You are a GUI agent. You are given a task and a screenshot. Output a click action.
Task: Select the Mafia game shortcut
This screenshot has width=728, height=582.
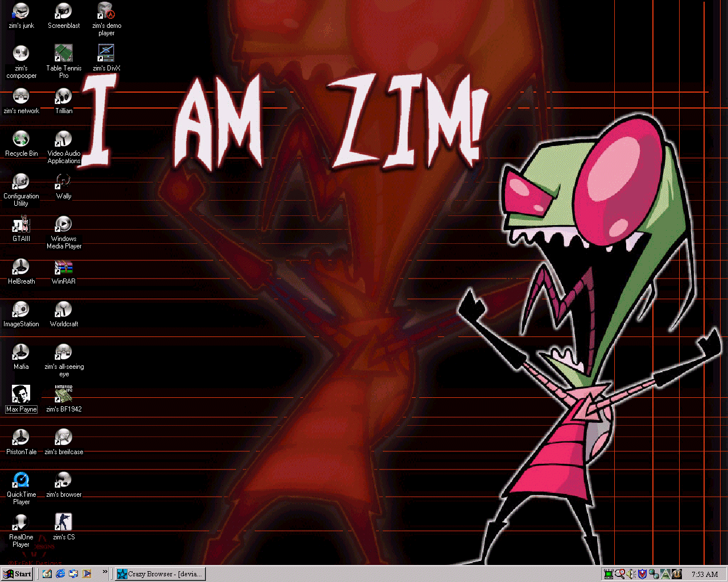[21, 357]
